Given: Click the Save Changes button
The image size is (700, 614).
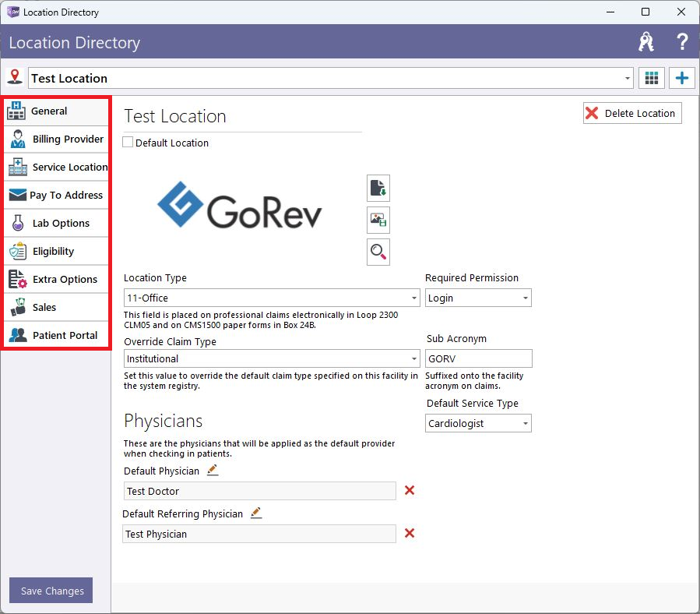Looking at the screenshot, I should coord(51,591).
